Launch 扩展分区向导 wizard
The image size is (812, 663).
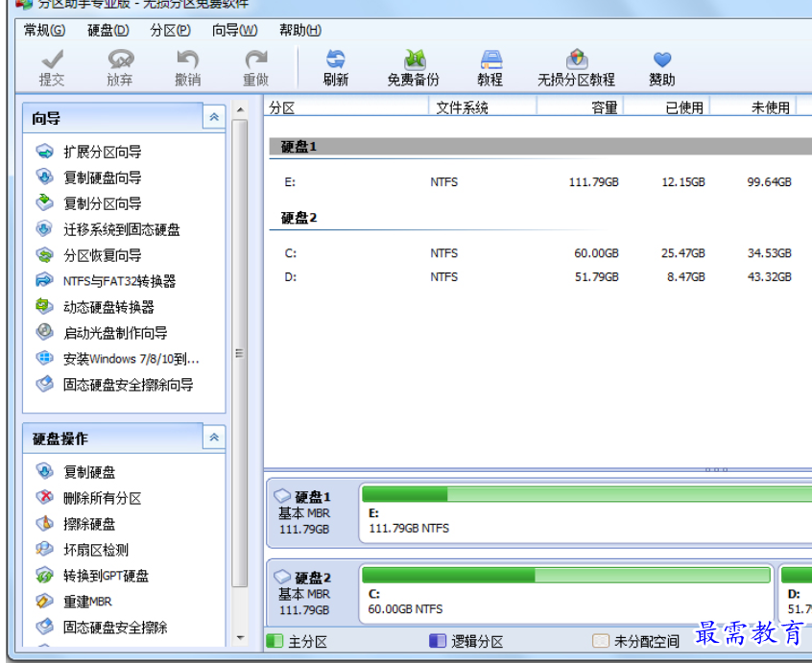click(88, 152)
